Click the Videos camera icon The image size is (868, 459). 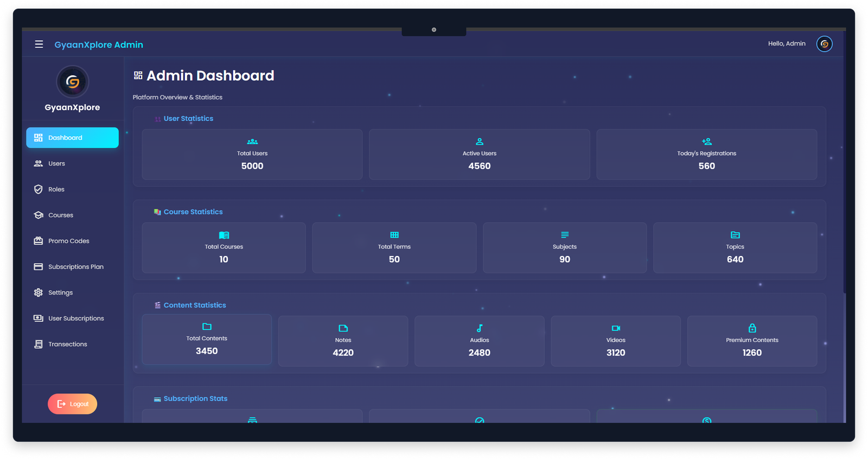(x=616, y=328)
